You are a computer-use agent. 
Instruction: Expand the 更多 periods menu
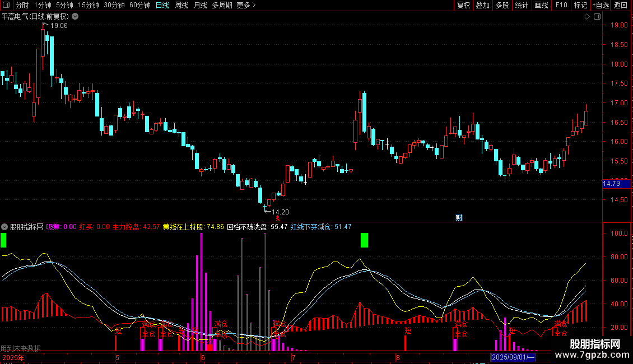[x=245, y=5]
